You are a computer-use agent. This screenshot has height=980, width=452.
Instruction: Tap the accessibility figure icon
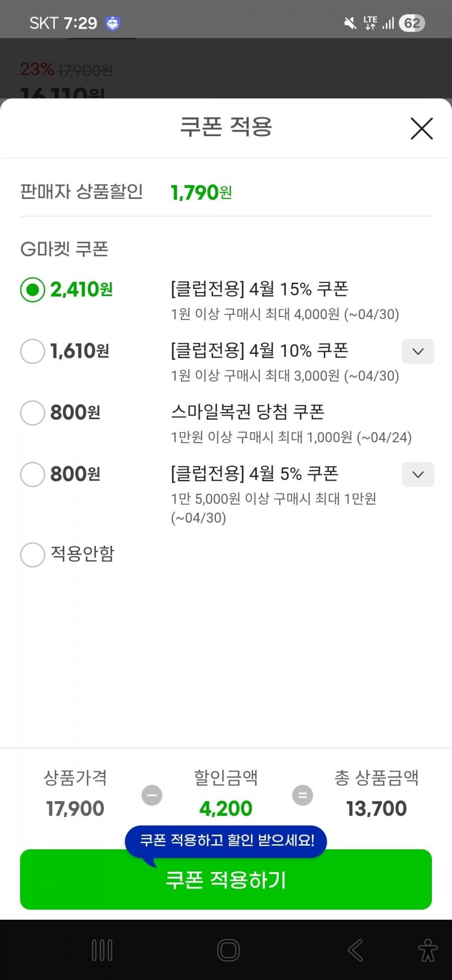(x=428, y=950)
